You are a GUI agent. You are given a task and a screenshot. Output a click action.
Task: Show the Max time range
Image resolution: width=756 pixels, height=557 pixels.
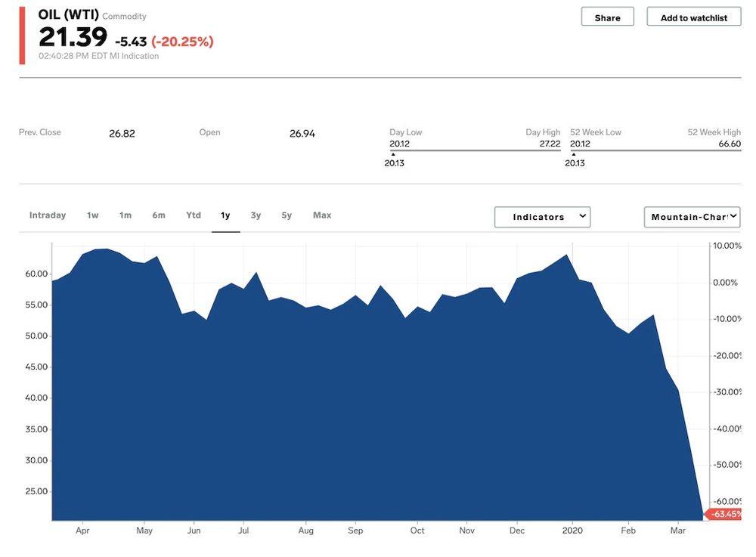[x=322, y=215]
